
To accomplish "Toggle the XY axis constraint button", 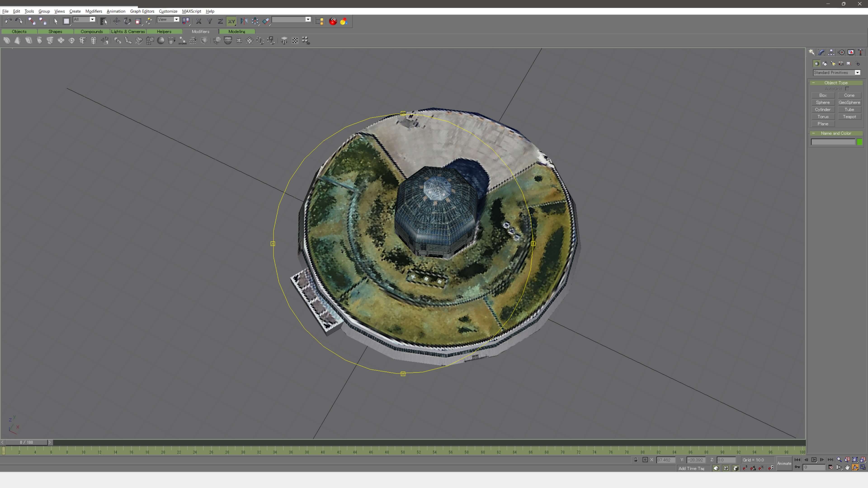I will (231, 21).
